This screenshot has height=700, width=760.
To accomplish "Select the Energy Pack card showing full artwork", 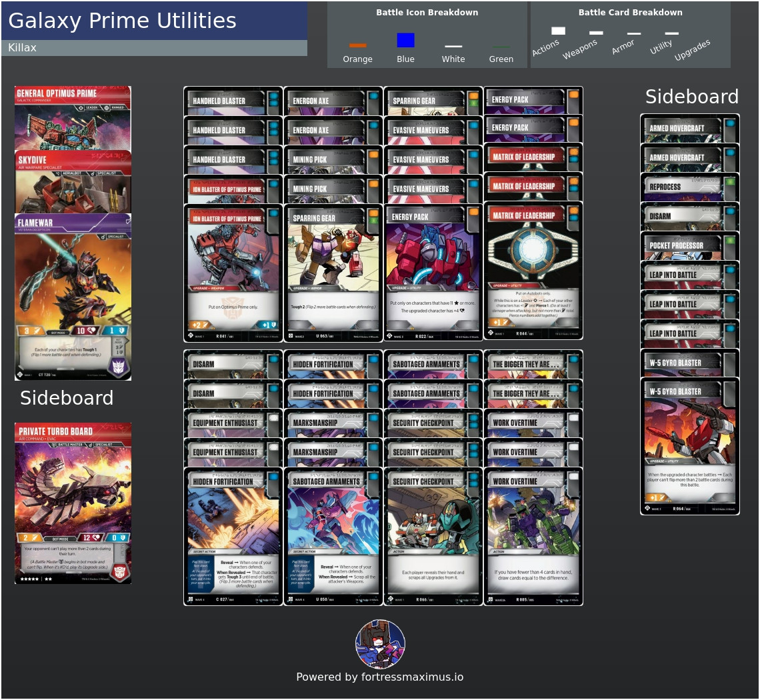I will [433, 273].
